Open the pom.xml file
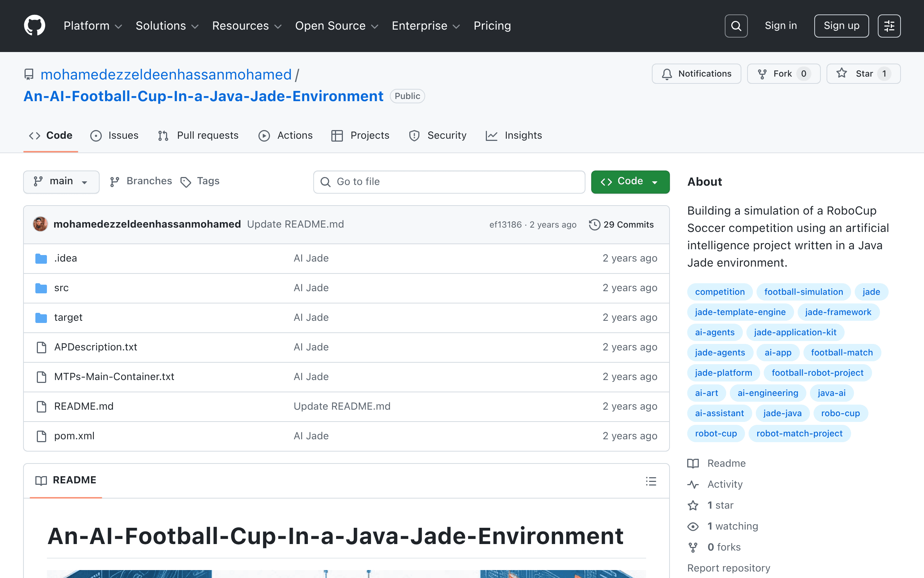This screenshot has width=924, height=578. tap(74, 436)
